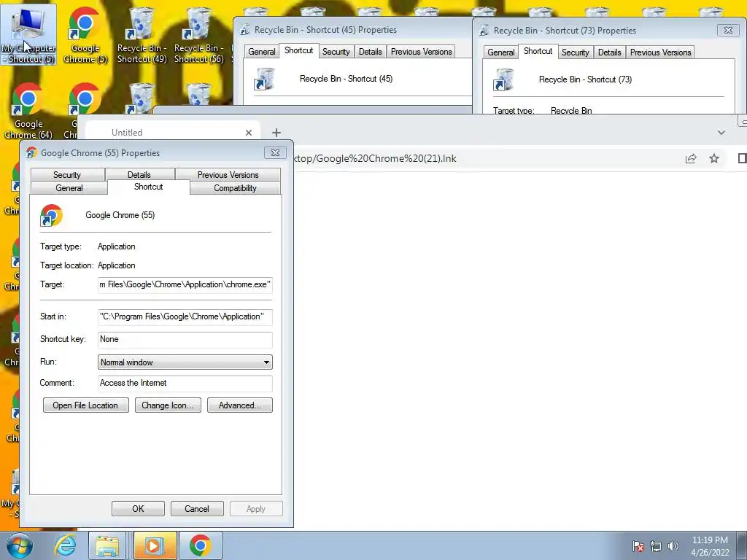Image resolution: width=747 pixels, height=560 pixels.
Task: Open Windows Explorer folder taskbar icon
Action: pos(108,545)
